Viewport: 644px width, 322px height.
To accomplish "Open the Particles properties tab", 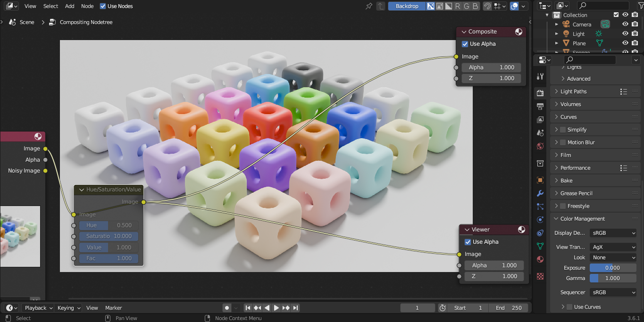I will pos(541,206).
